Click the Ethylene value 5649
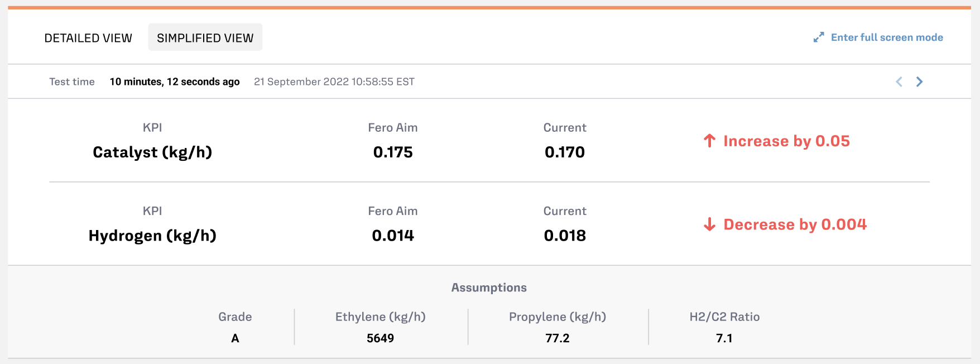 tap(380, 338)
